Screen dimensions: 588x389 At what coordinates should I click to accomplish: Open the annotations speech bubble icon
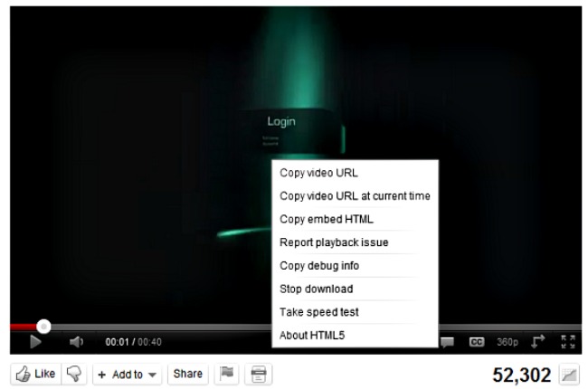click(x=447, y=342)
